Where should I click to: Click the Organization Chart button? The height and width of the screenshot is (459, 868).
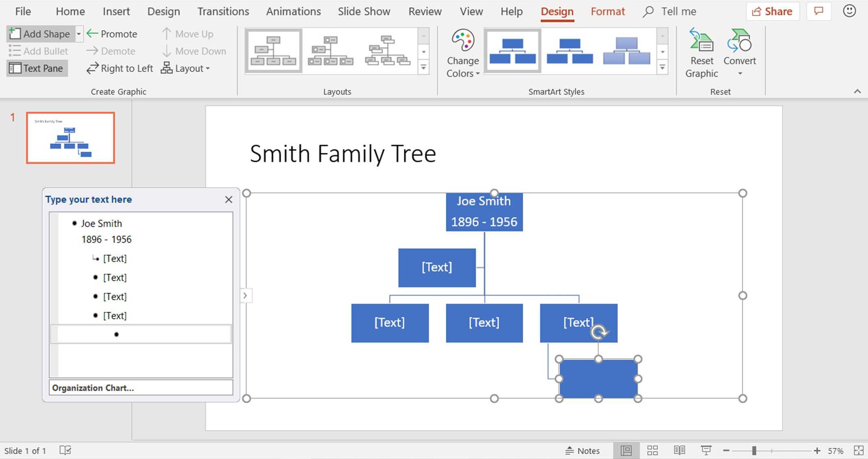tap(141, 388)
